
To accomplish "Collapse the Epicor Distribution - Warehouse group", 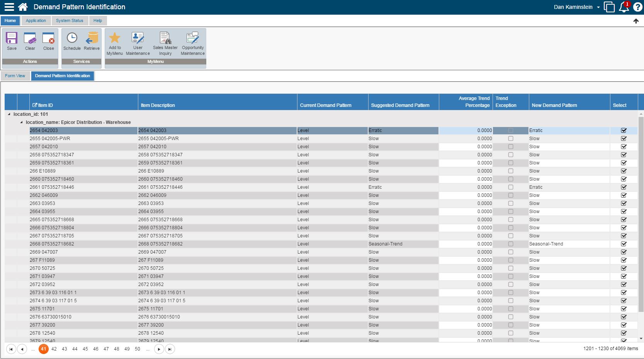I will [x=22, y=122].
